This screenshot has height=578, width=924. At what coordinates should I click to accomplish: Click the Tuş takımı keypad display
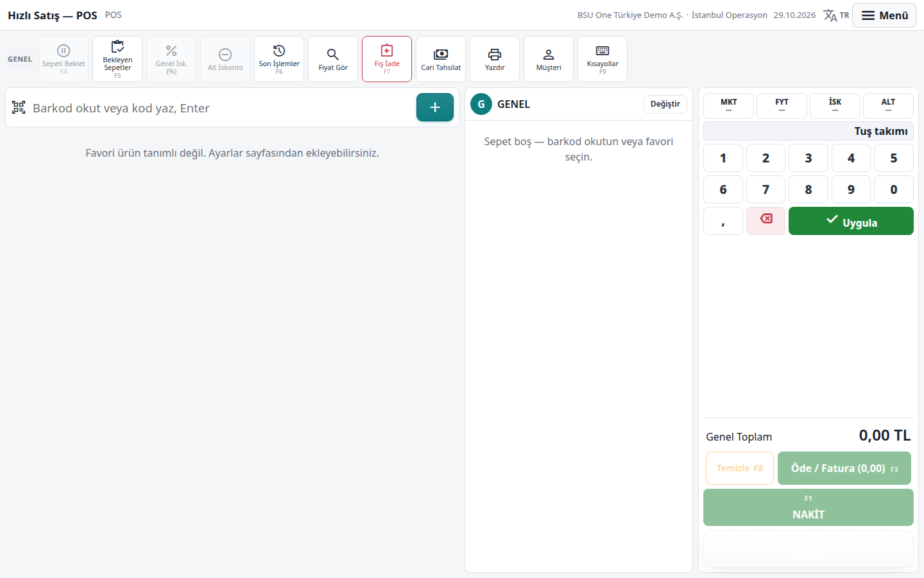click(809, 131)
